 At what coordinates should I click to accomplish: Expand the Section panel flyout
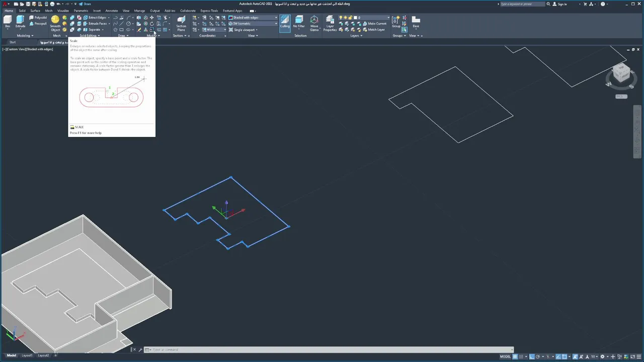pyautogui.click(x=180, y=36)
